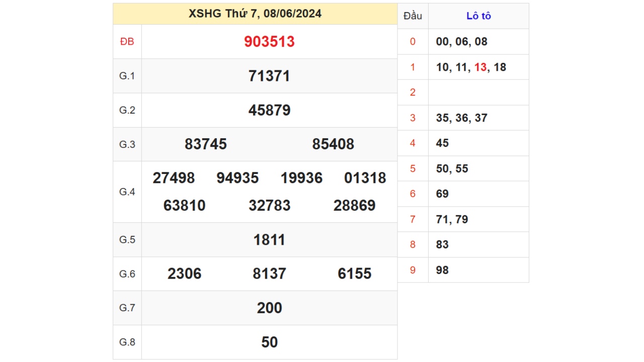This screenshot has height=362, width=644.
Task: Select the G.4 row label
Action: (x=127, y=192)
